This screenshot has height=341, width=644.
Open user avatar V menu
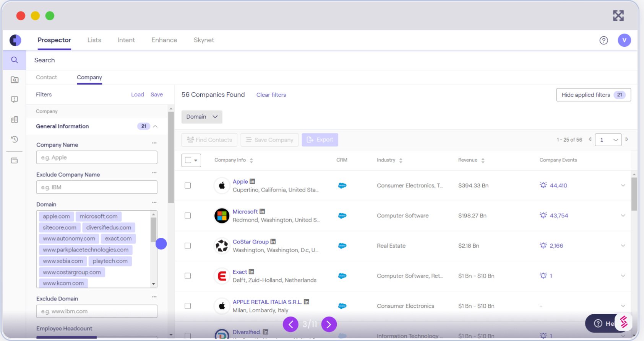(624, 40)
